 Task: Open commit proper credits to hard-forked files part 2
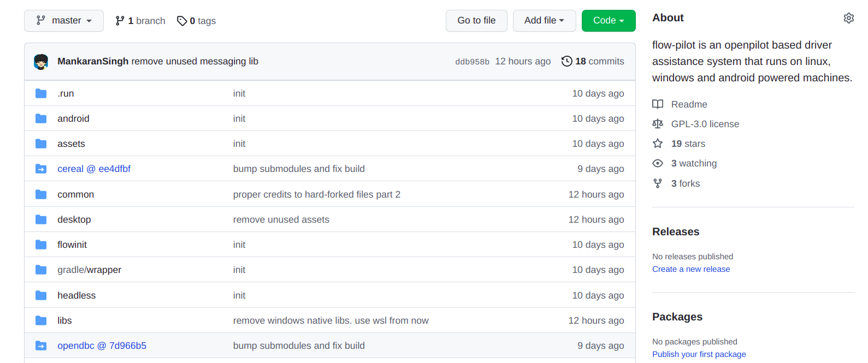coord(317,194)
